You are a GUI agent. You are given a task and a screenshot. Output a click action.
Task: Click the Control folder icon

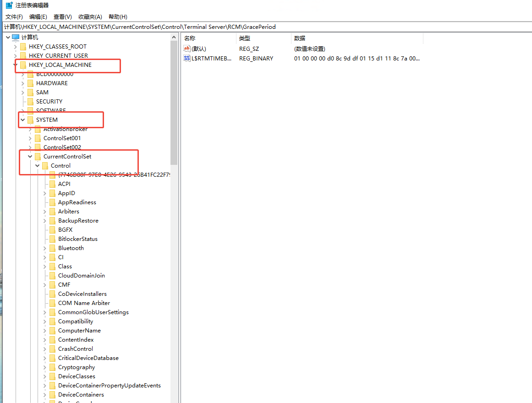(45, 165)
